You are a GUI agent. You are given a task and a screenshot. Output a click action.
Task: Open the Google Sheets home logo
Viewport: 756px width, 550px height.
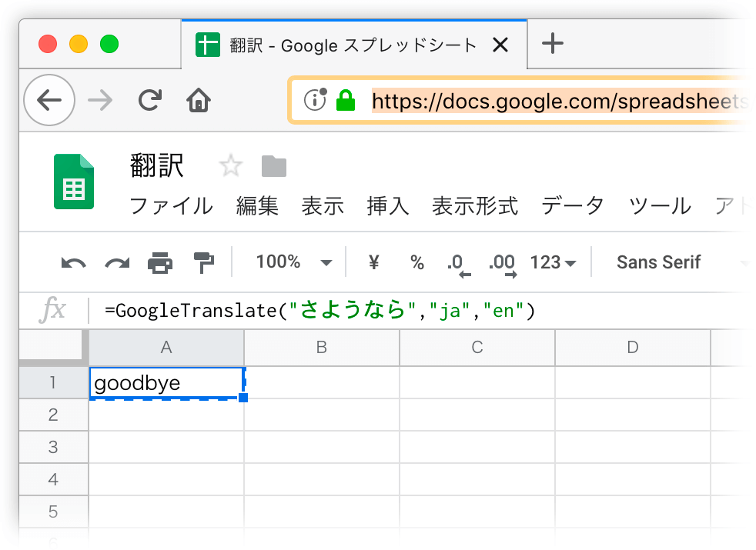[x=74, y=182]
